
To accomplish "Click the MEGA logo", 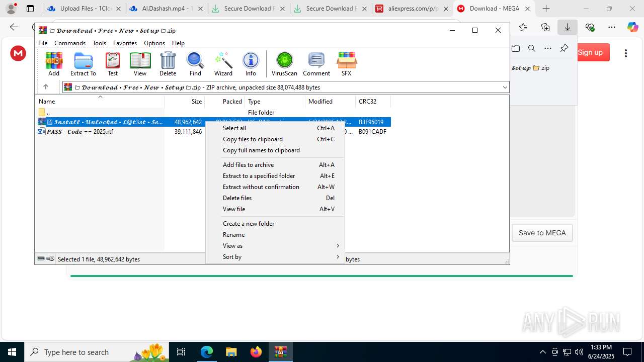I will click(x=18, y=53).
